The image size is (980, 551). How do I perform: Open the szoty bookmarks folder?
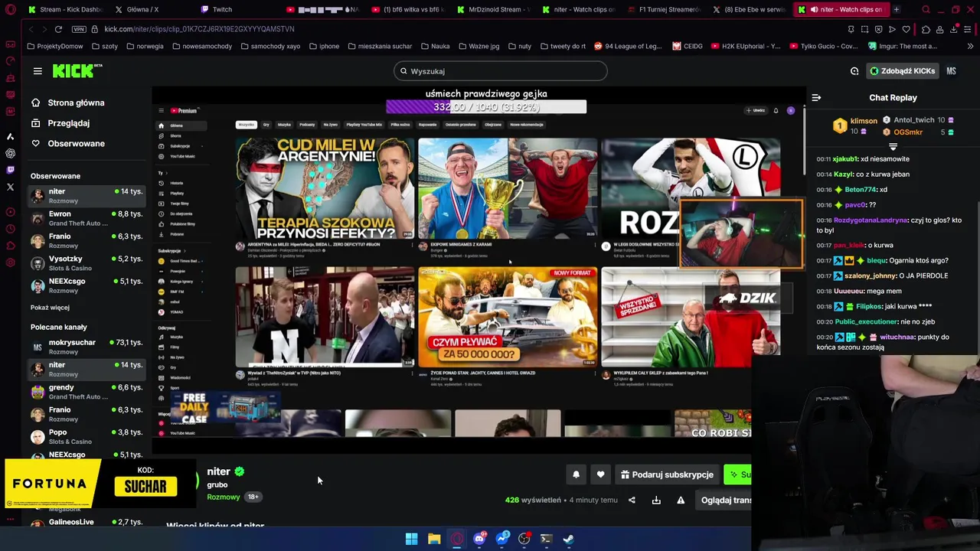(105, 46)
